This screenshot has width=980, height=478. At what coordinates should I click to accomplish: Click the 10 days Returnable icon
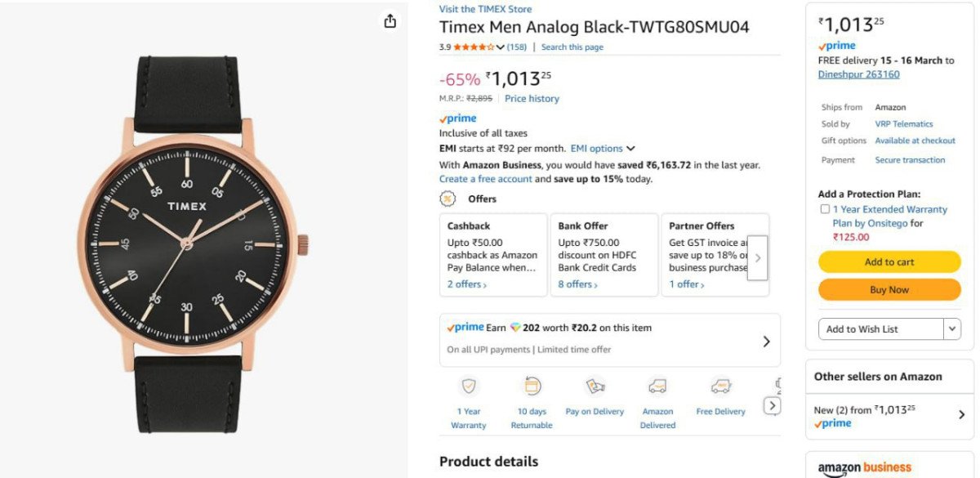[532, 386]
